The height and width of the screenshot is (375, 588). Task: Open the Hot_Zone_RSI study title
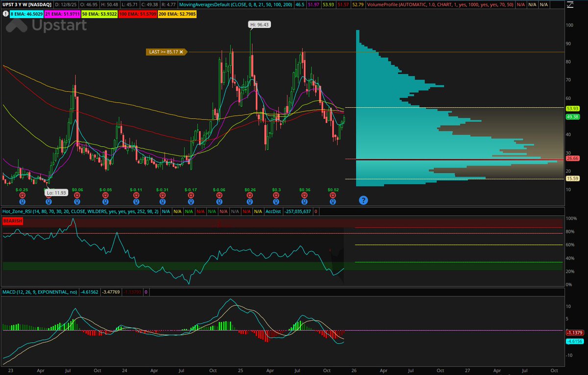point(80,211)
